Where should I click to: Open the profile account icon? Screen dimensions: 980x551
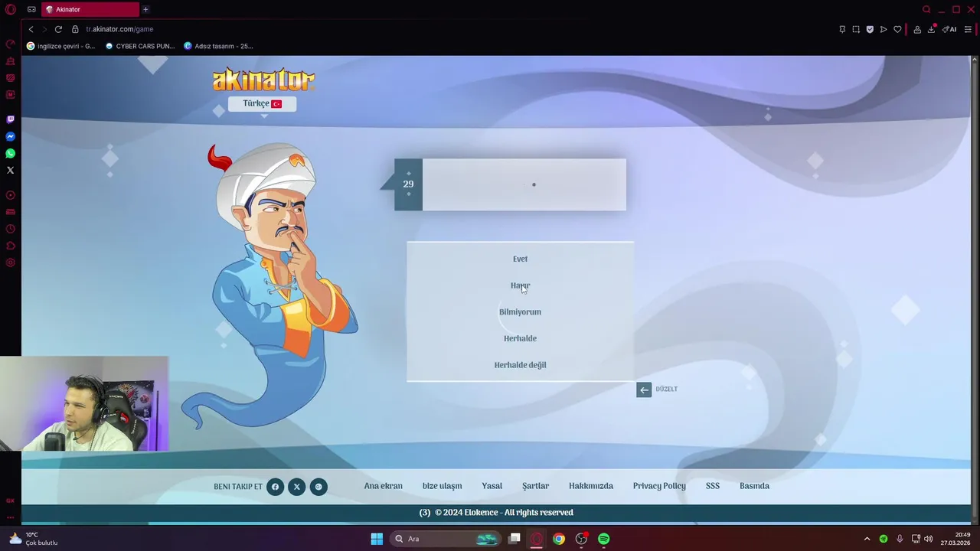coord(917,29)
